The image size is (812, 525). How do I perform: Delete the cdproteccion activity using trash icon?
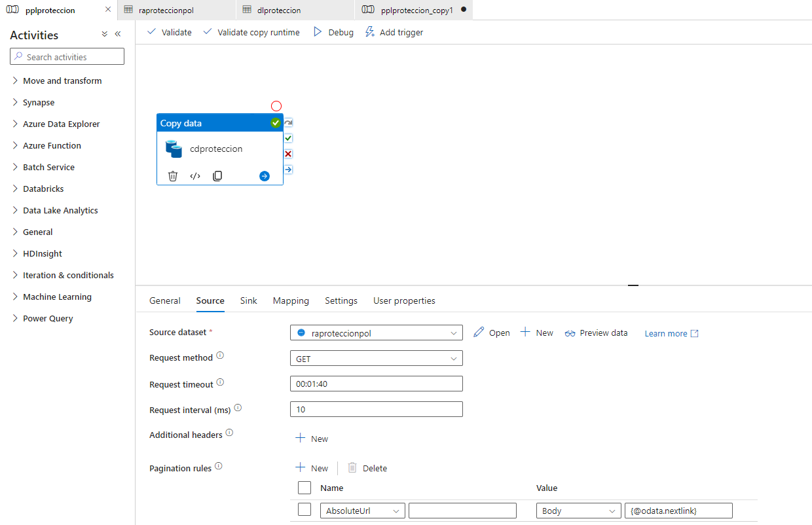point(172,175)
